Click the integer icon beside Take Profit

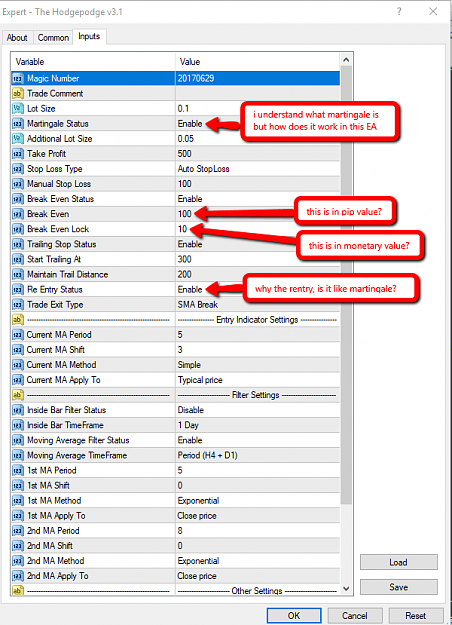click(18, 154)
